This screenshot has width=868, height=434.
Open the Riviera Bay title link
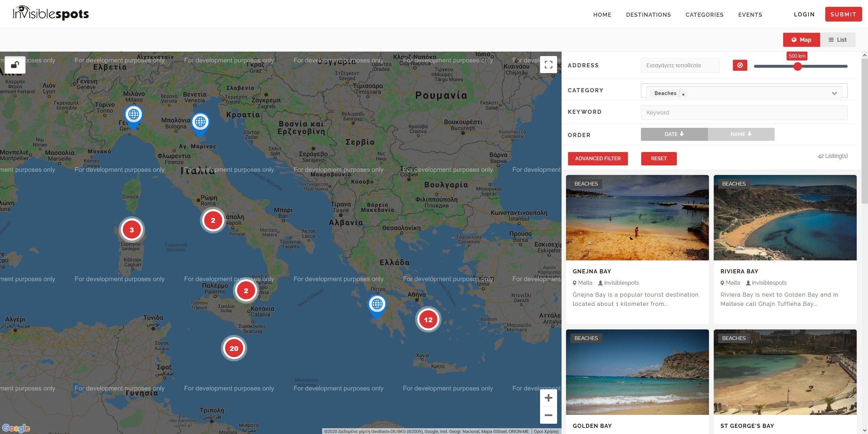click(739, 271)
